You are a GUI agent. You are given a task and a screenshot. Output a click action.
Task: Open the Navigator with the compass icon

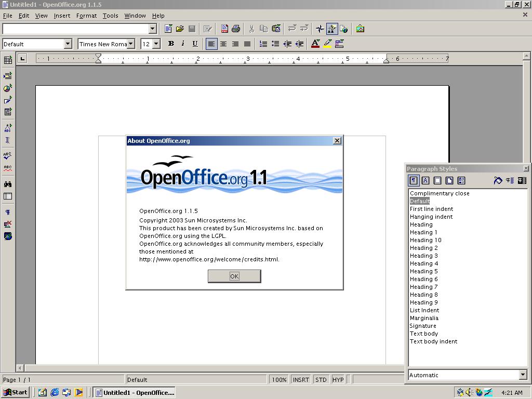(320, 29)
